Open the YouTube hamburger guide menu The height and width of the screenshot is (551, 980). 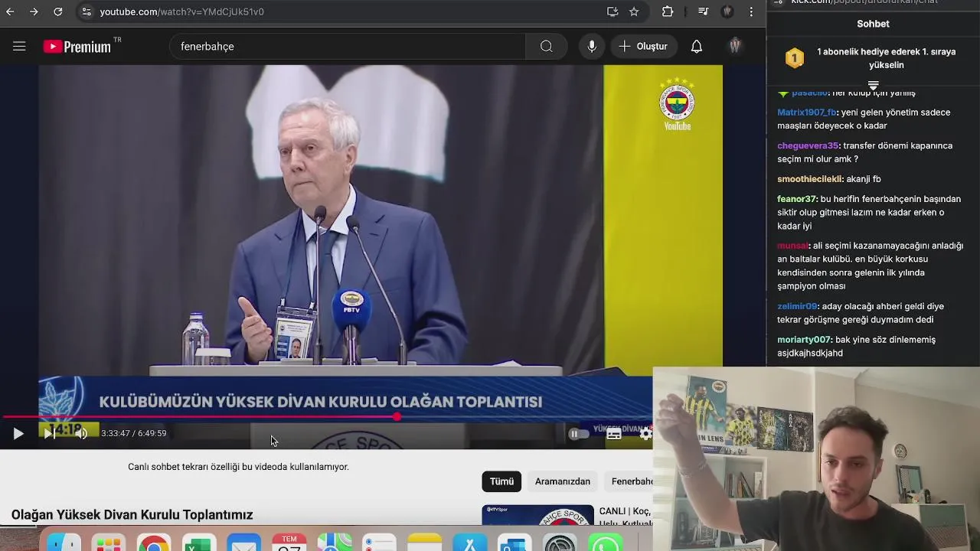point(19,47)
